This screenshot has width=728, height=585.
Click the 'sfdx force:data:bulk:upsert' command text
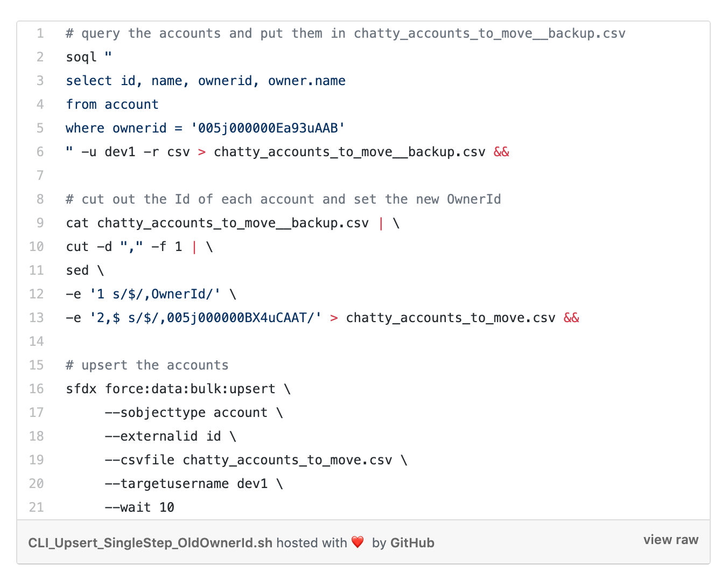coord(171,389)
